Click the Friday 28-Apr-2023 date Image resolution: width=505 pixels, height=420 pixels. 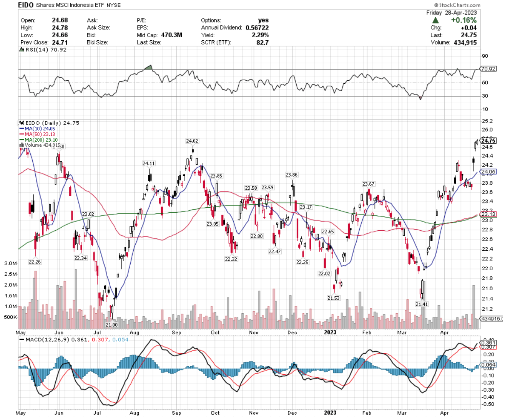tap(452, 13)
